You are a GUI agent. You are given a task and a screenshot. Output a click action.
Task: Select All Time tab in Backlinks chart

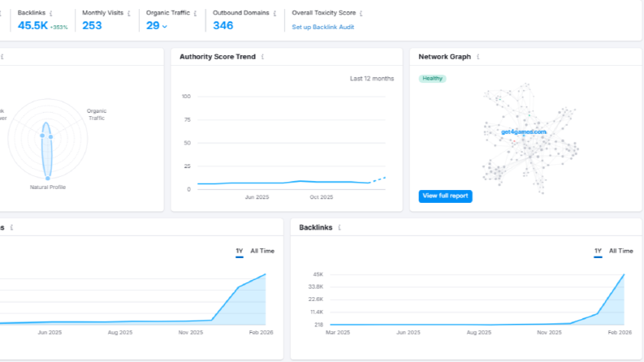pos(621,251)
